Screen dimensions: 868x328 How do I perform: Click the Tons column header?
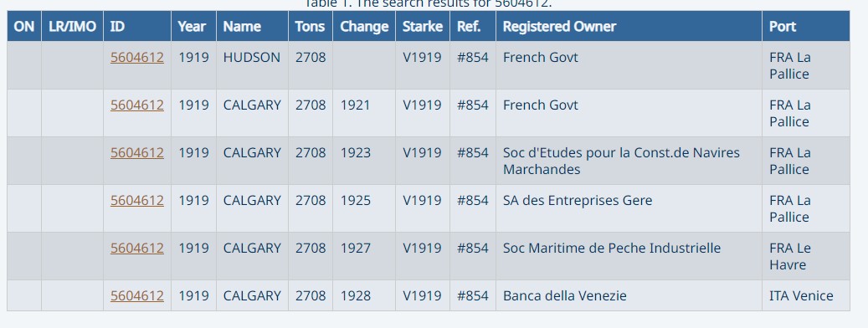tap(310, 26)
